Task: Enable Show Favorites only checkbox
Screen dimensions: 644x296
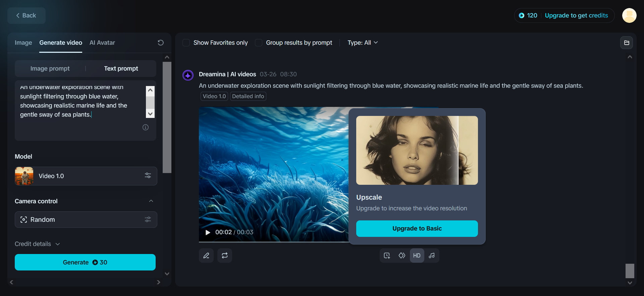Action: (x=186, y=43)
